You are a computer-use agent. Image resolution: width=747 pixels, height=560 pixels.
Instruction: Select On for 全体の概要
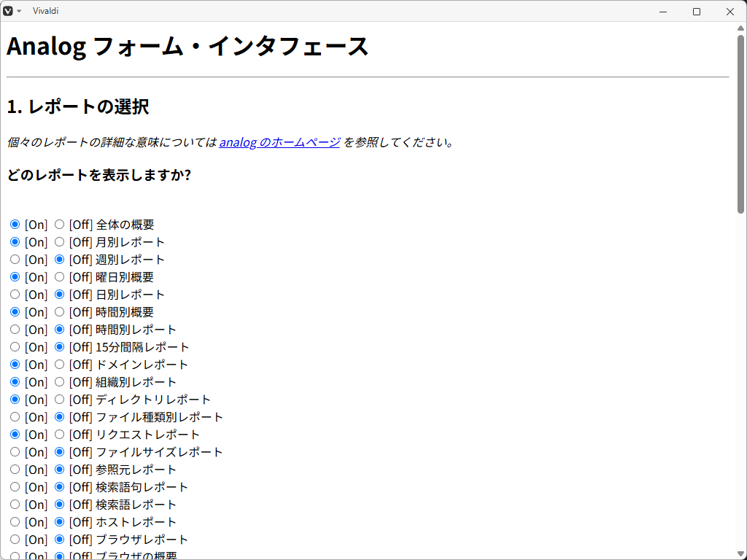coord(15,224)
